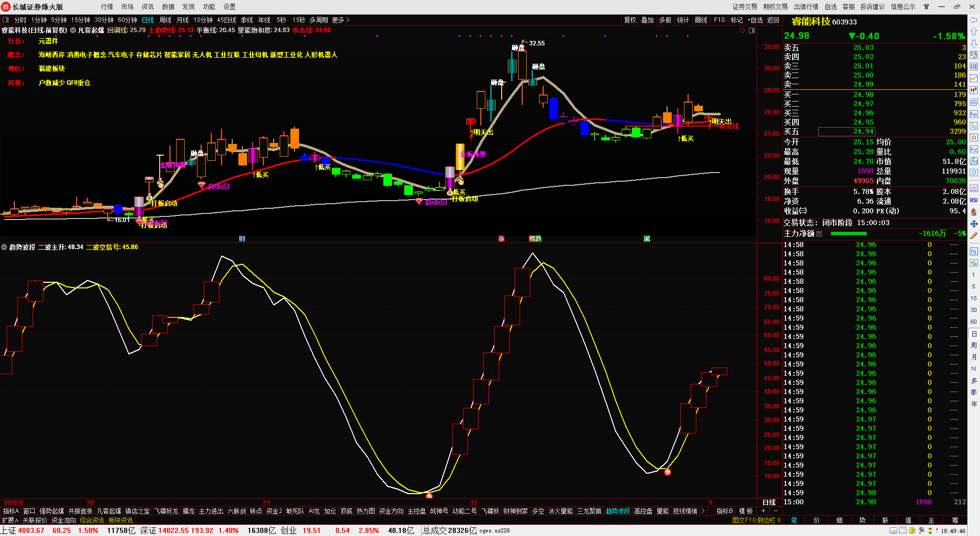Collapse the 侧边栏 sidebar
The width and height of the screenshot is (980, 536).
[770, 520]
